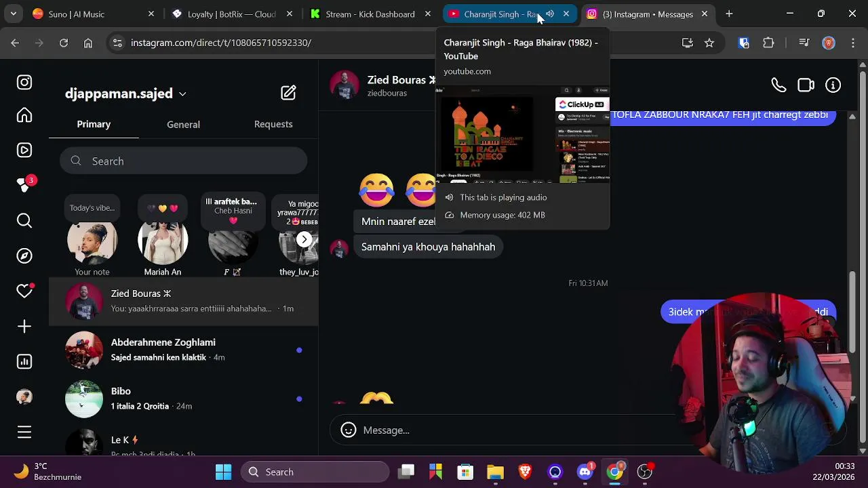
Task: Close the Suno AI Music tab
Action: pos(151,14)
